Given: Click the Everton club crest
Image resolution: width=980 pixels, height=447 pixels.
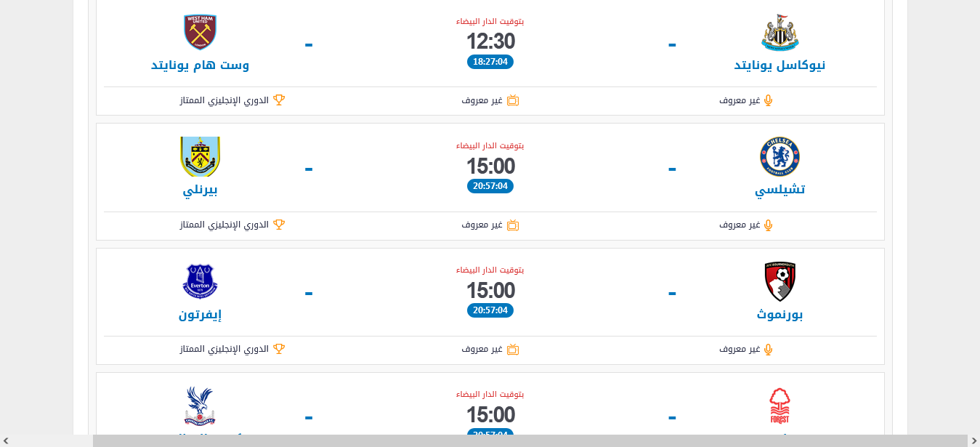Looking at the screenshot, I should click(200, 281).
